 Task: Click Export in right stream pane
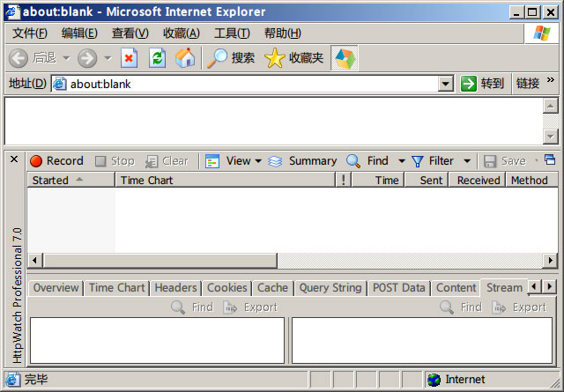point(519,307)
